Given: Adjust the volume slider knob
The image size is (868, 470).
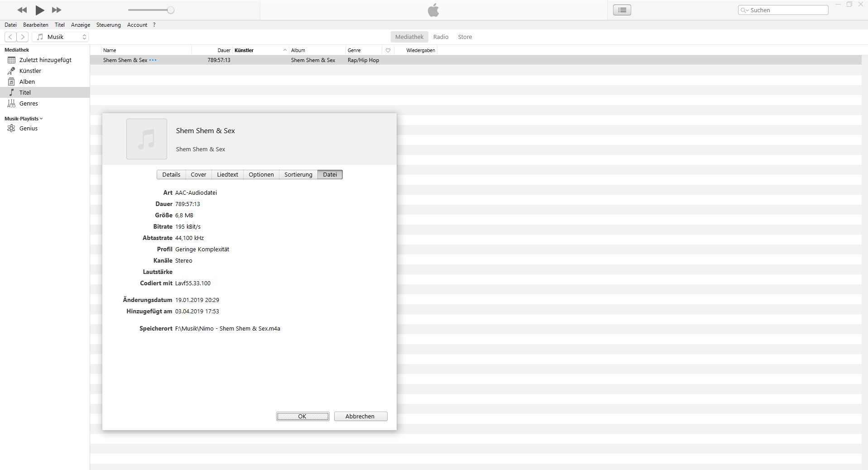Looking at the screenshot, I should (171, 10).
